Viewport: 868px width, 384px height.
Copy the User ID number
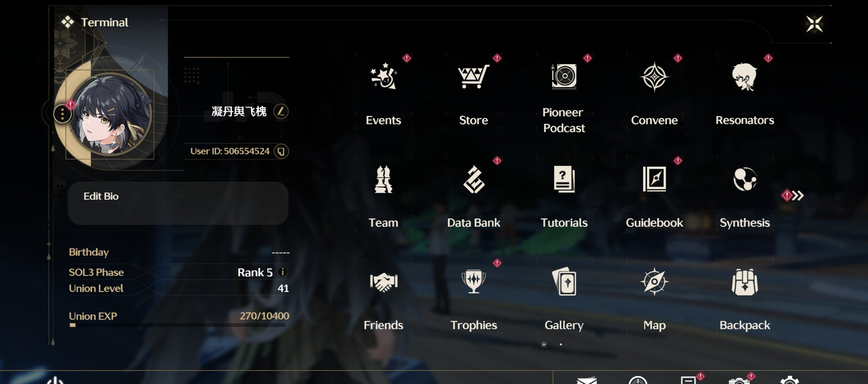[x=281, y=151]
